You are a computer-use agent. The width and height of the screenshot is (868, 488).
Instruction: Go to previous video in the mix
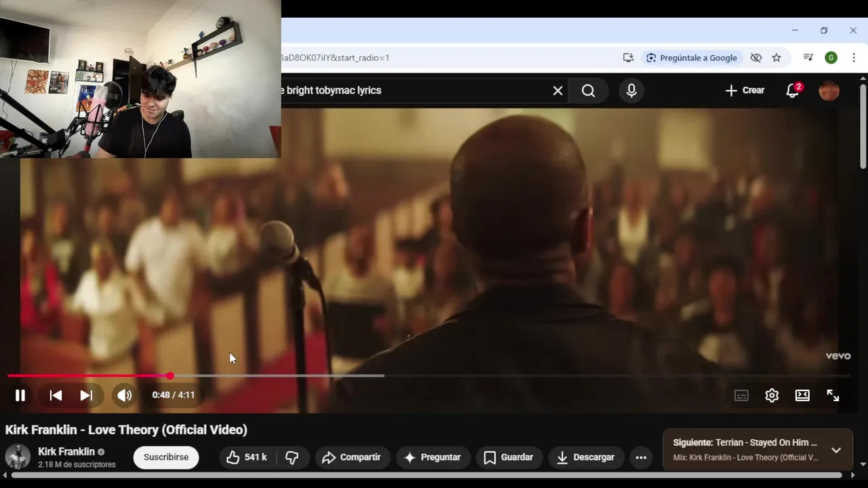tap(56, 395)
